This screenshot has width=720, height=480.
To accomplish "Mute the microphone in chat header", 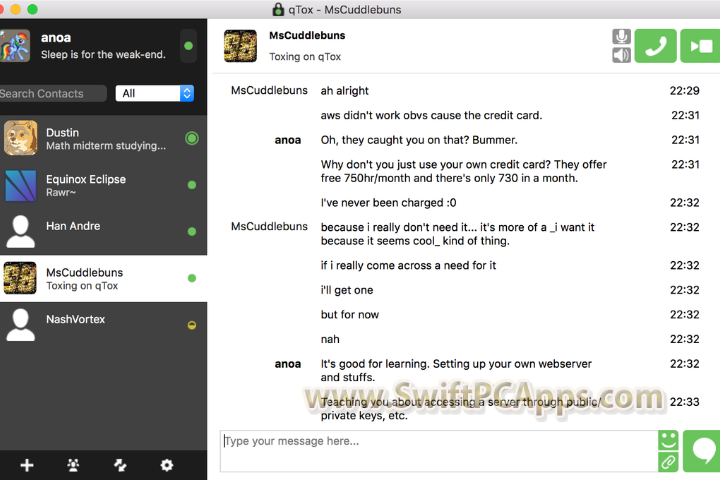I will pyautogui.click(x=621, y=36).
